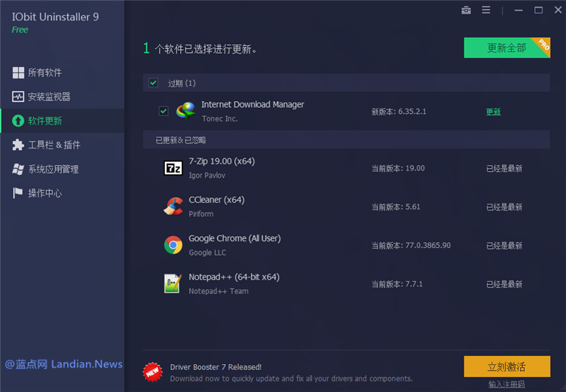This screenshot has width=566, height=392.
Task: Open the 所有软件 section
Action: pyautogui.click(x=63, y=72)
